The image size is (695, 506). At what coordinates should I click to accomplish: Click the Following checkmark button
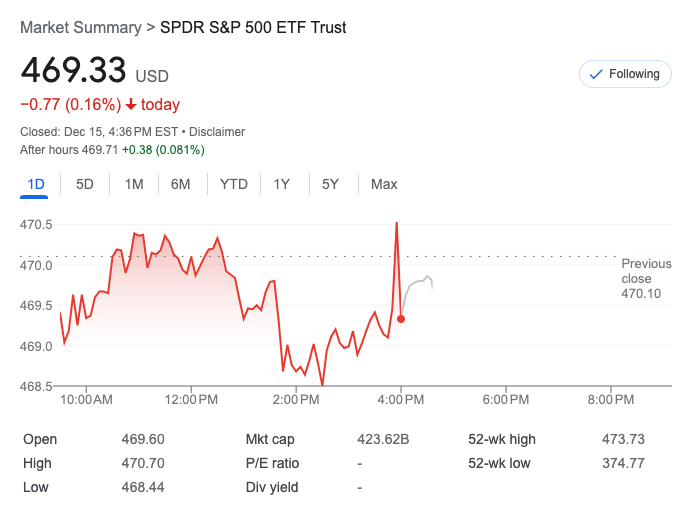click(x=625, y=74)
